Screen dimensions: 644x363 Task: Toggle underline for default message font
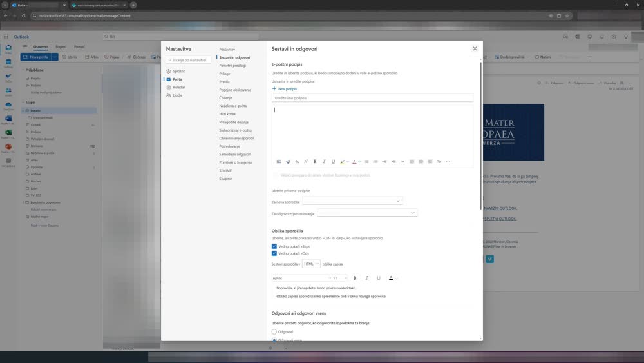(379, 278)
